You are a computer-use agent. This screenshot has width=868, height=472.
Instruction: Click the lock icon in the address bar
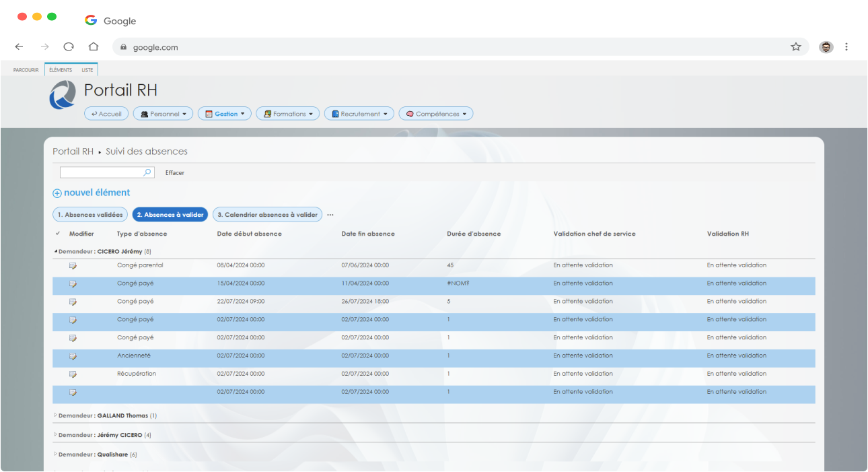pos(124,47)
